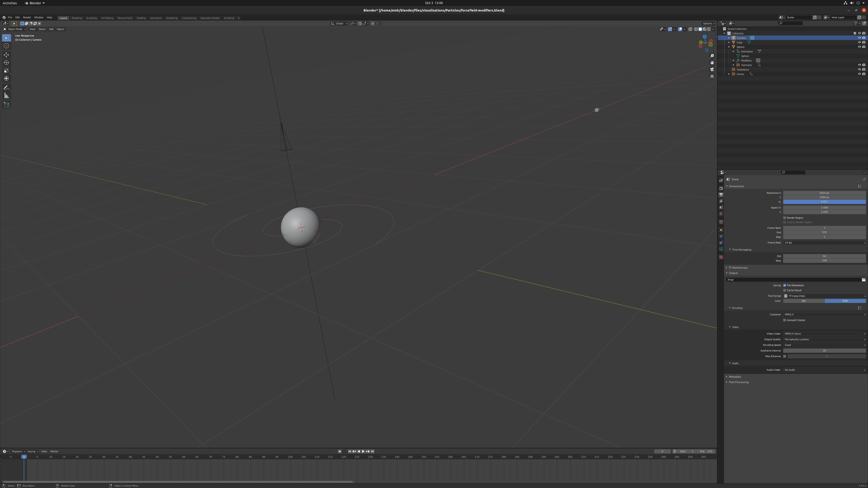The image size is (868, 488).
Task: Open the Object Data camera properties tab
Action: click(x=721, y=249)
